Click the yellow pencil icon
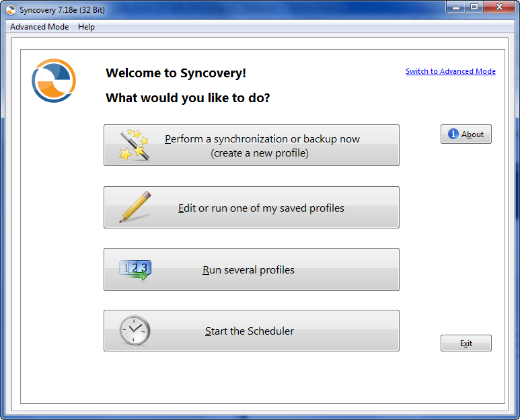The image size is (520, 420). coord(135,207)
